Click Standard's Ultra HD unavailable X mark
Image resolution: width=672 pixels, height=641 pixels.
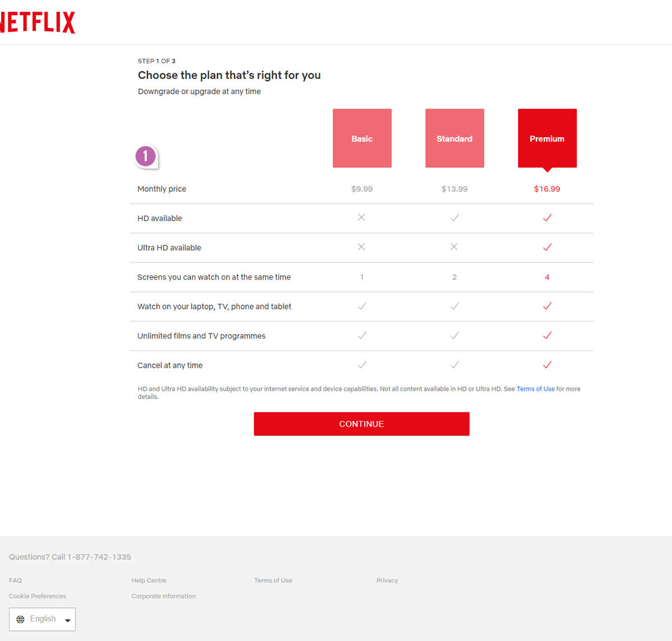point(454,247)
